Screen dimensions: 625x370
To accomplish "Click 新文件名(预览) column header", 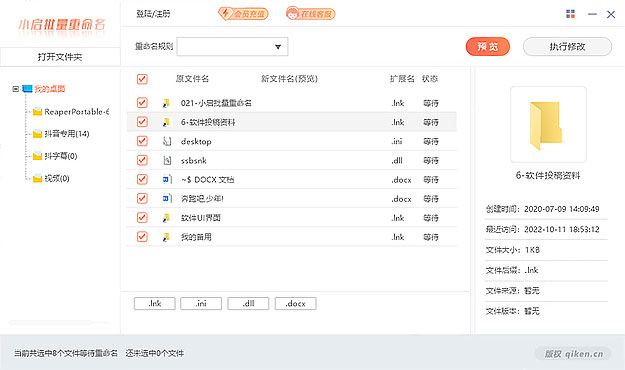I will [x=289, y=79].
